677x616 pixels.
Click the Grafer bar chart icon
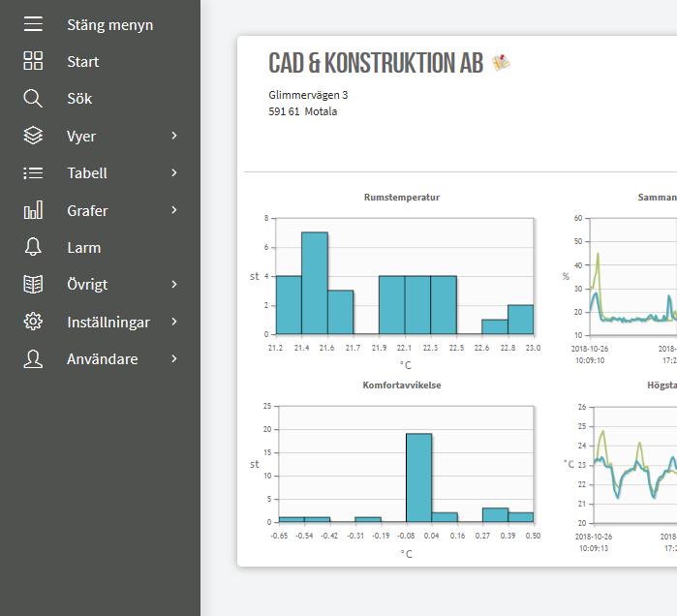click(x=33, y=210)
